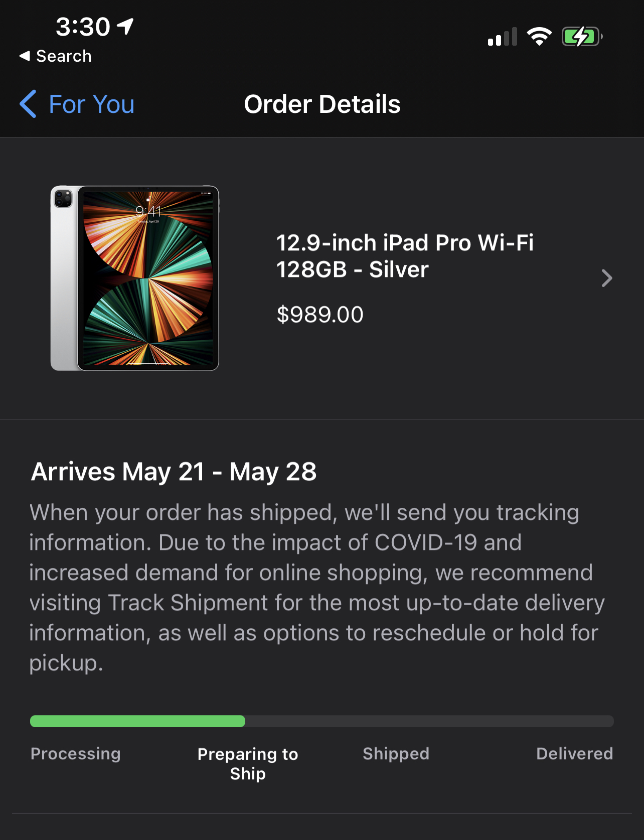Tap the location arrow next to time
The image size is (644, 840).
tap(125, 26)
